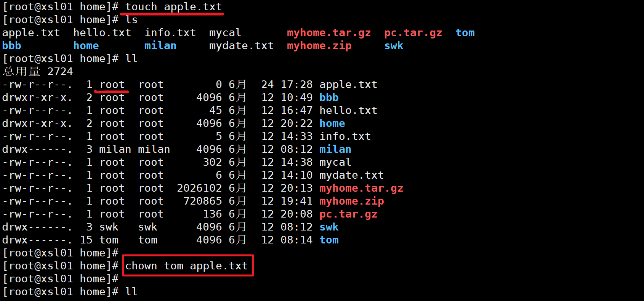
Task: Select red pc.tar.gz in ls output
Action: coord(413,33)
